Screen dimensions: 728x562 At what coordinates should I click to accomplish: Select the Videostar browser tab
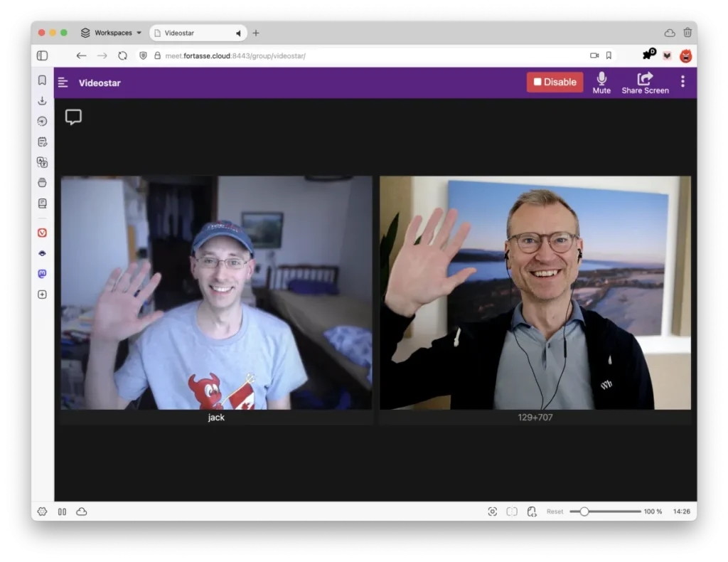pos(192,33)
